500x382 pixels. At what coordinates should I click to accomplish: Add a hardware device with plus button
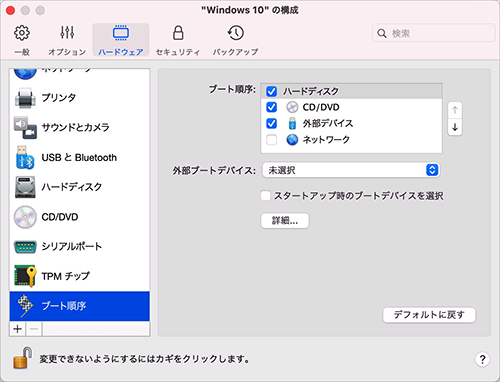click(18, 329)
